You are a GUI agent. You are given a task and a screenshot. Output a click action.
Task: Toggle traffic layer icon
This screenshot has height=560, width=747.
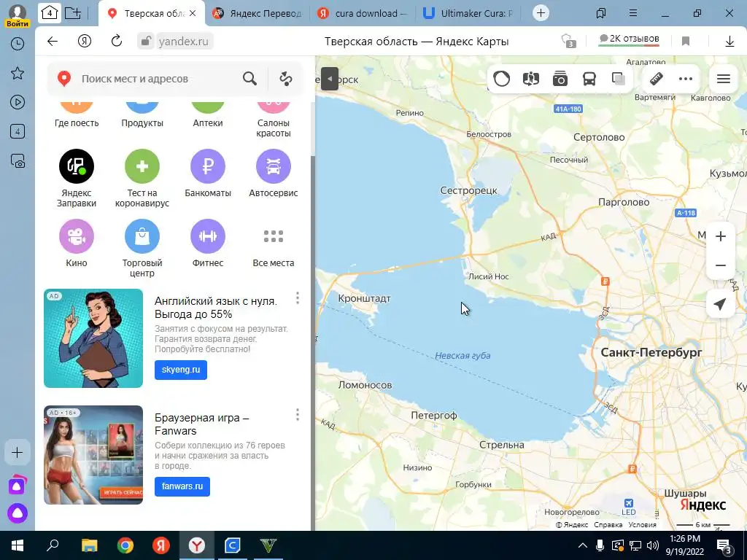click(502, 79)
